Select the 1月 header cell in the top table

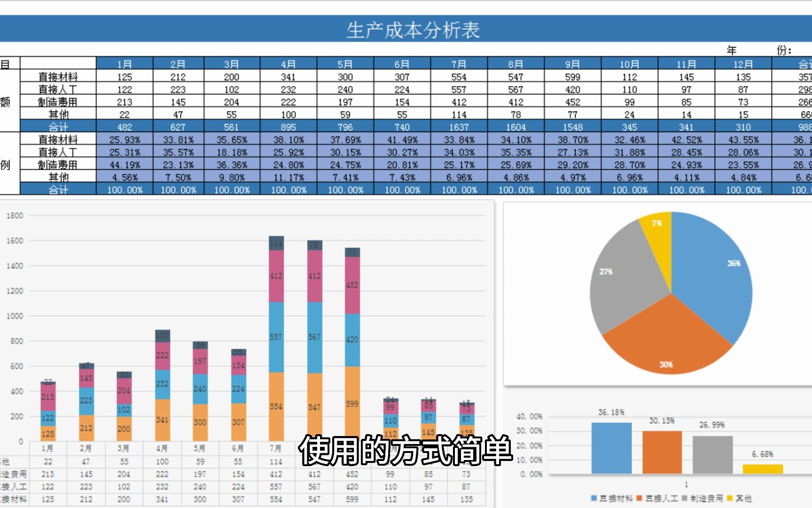tap(125, 64)
